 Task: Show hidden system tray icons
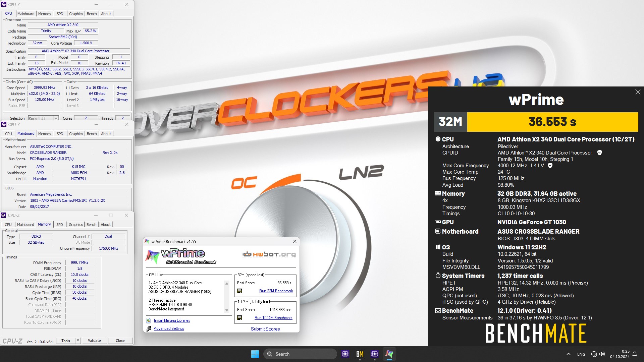568,354
